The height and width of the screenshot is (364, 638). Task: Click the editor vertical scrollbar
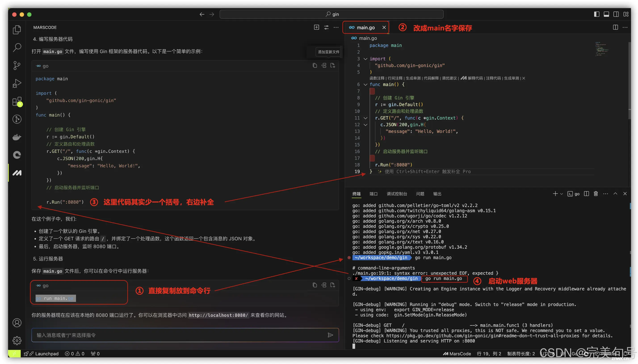pos(629,80)
